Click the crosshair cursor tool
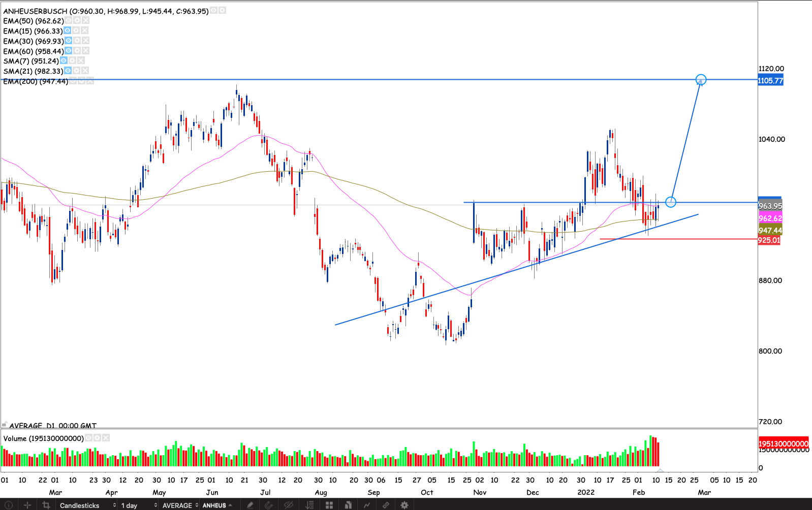This screenshot has height=510, width=812. click(27, 505)
